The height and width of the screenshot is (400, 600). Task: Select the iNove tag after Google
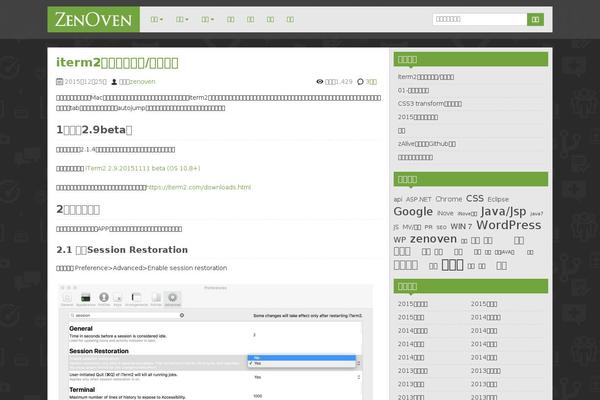pyautogui.click(x=445, y=213)
